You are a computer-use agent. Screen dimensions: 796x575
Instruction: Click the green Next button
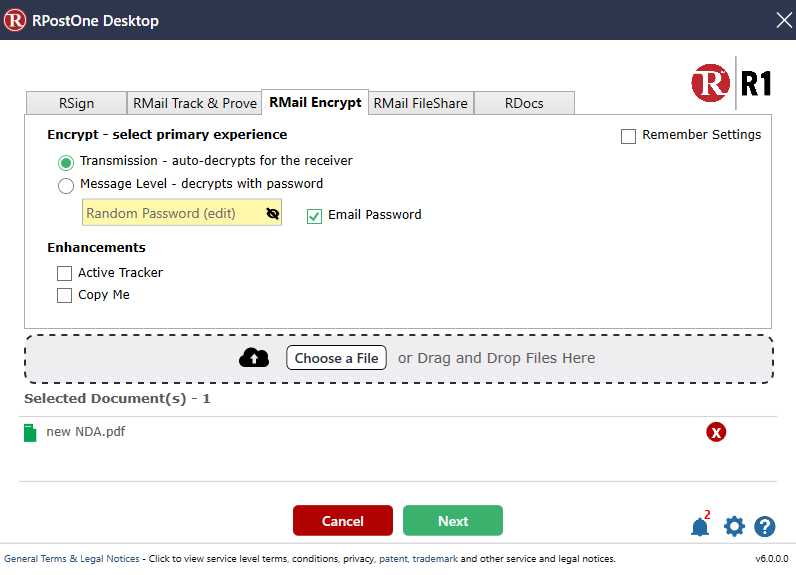pos(453,521)
